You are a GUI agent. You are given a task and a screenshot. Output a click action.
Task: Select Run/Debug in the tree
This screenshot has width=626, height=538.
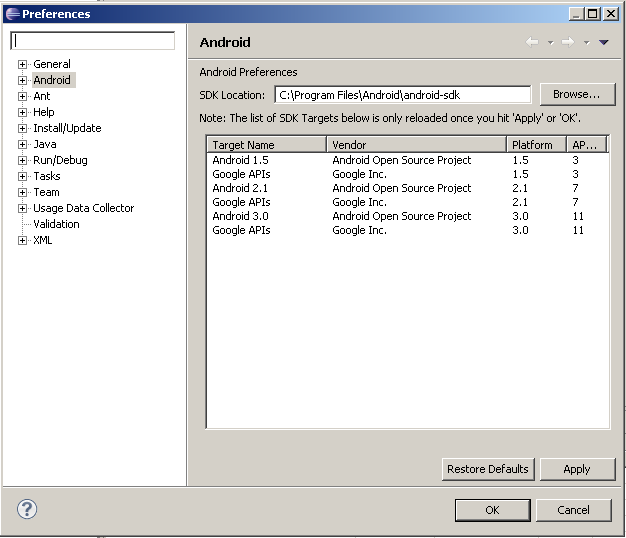tap(60, 160)
